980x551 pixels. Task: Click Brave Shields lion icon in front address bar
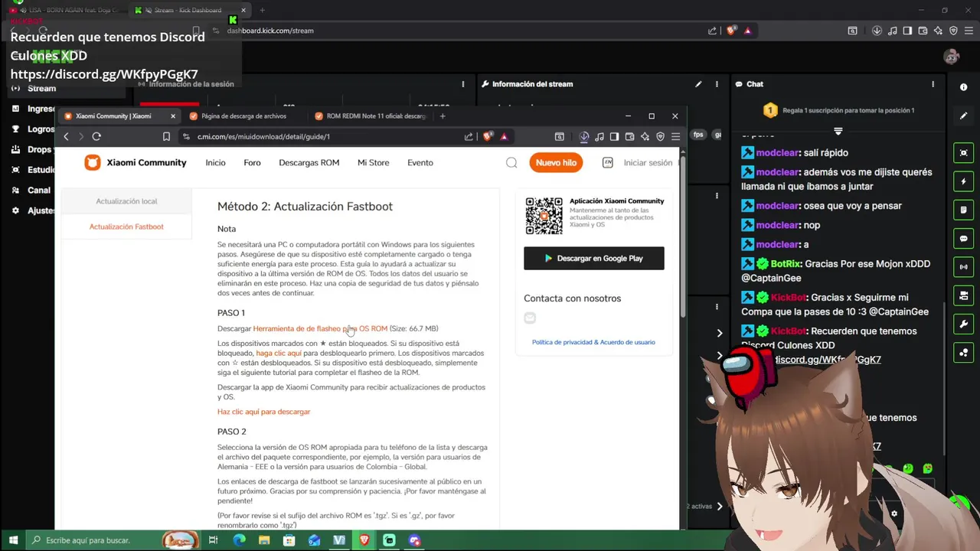(x=488, y=136)
